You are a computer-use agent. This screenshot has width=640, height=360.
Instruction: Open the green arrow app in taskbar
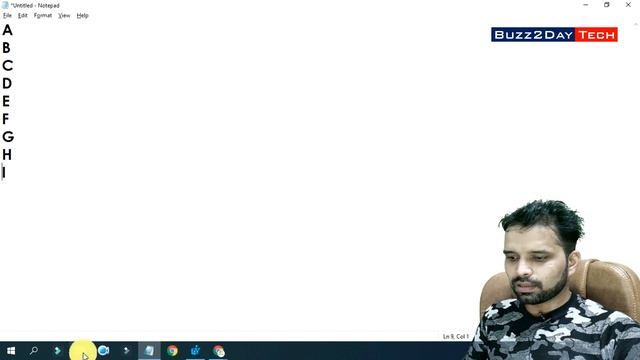(x=57, y=351)
